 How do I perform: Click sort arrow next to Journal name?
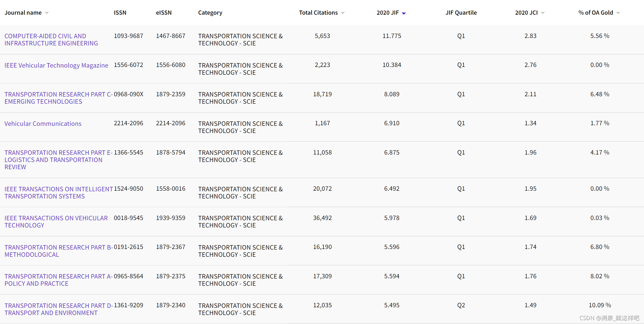pos(47,13)
